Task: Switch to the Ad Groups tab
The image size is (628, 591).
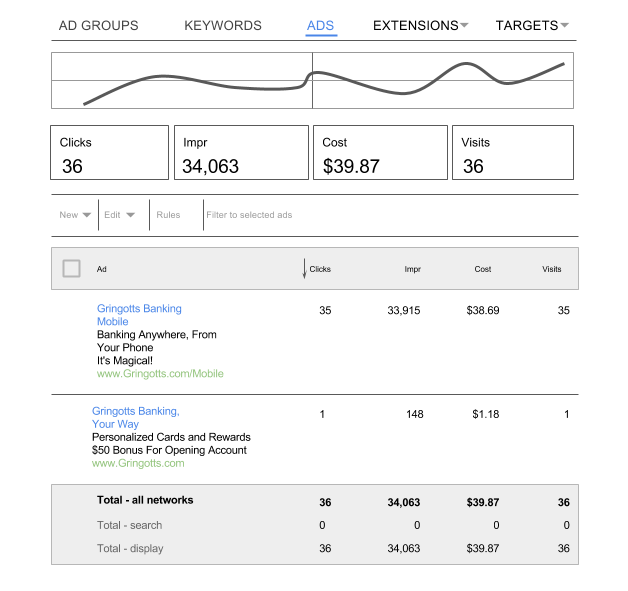Action: point(99,26)
